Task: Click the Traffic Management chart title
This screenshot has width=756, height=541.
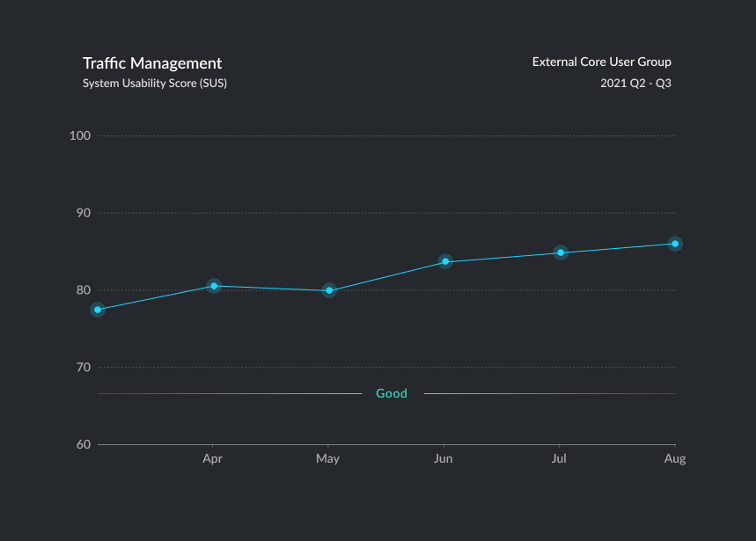Action: (152, 63)
